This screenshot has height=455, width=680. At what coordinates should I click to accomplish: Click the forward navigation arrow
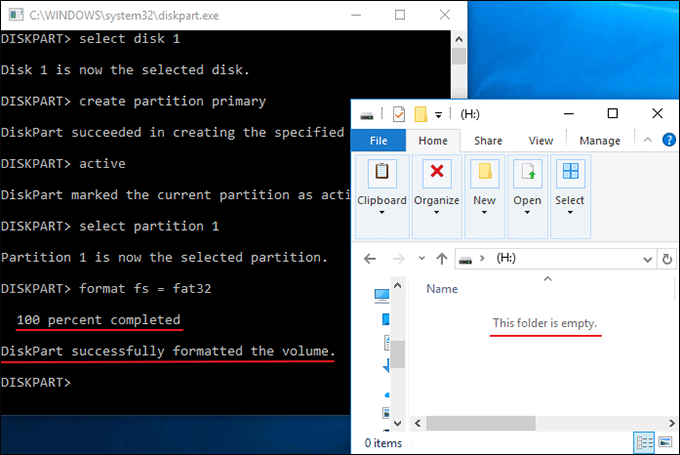coord(399,259)
